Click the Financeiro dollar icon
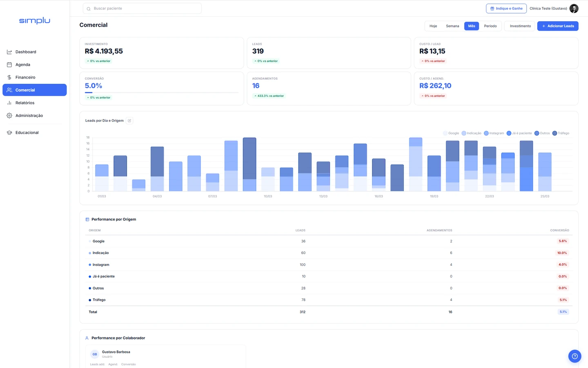Image resolution: width=588 pixels, height=368 pixels. click(x=9, y=77)
